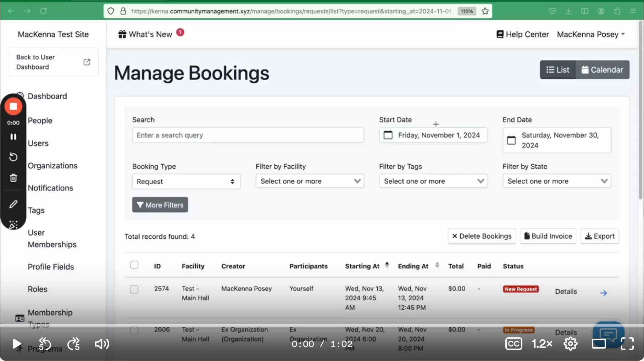
Task: Open Users in sidebar
Action: pyautogui.click(x=38, y=143)
